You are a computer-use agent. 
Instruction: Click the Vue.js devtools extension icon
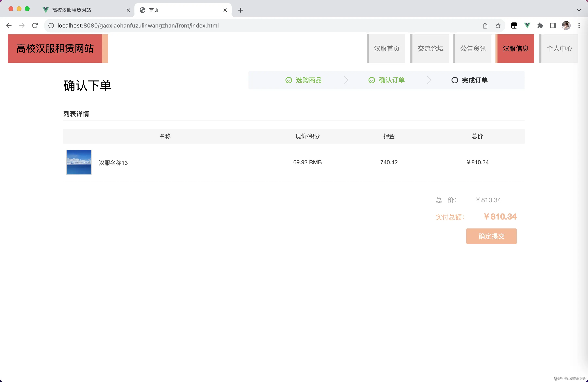click(527, 25)
